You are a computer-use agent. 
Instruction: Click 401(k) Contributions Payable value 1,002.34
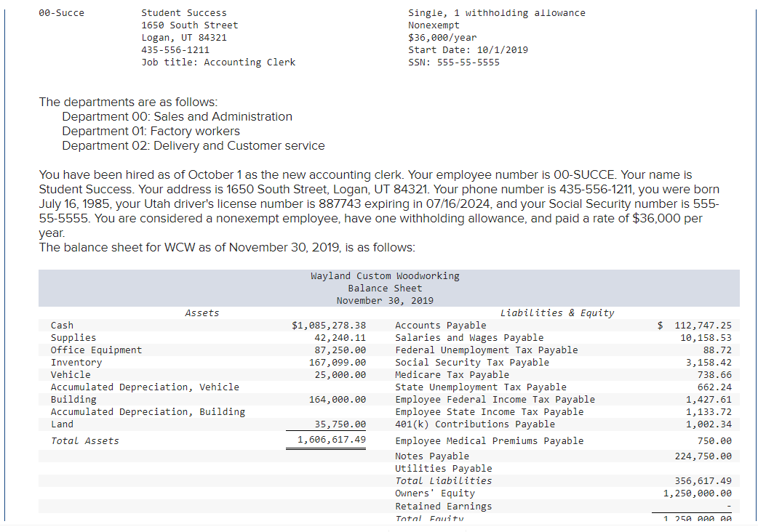point(709,424)
